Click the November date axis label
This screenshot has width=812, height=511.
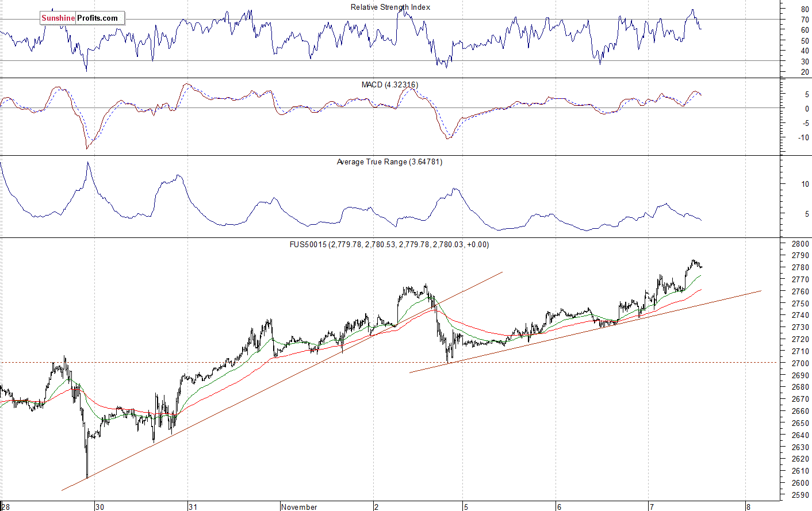point(300,507)
